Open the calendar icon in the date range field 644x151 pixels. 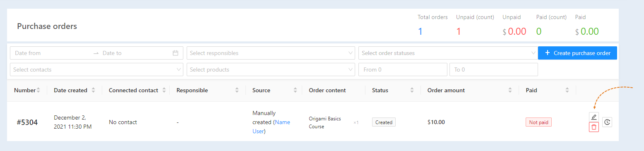tap(175, 53)
